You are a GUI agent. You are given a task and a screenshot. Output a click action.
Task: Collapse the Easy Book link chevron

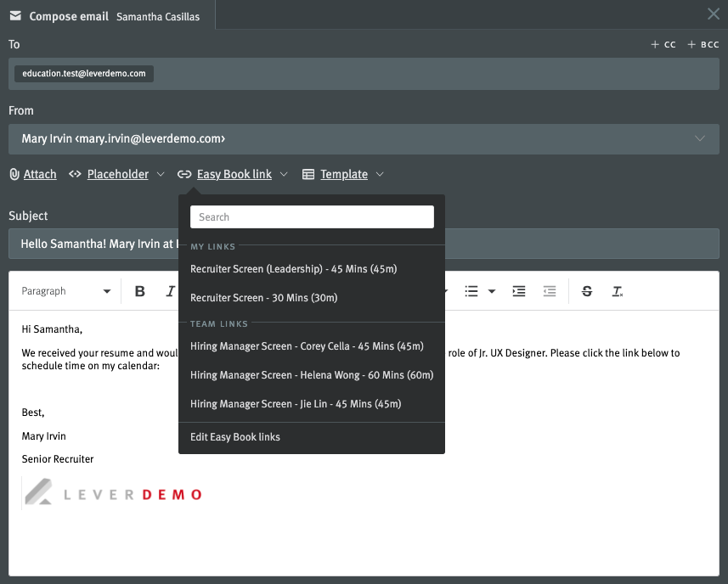click(x=284, y=174)
